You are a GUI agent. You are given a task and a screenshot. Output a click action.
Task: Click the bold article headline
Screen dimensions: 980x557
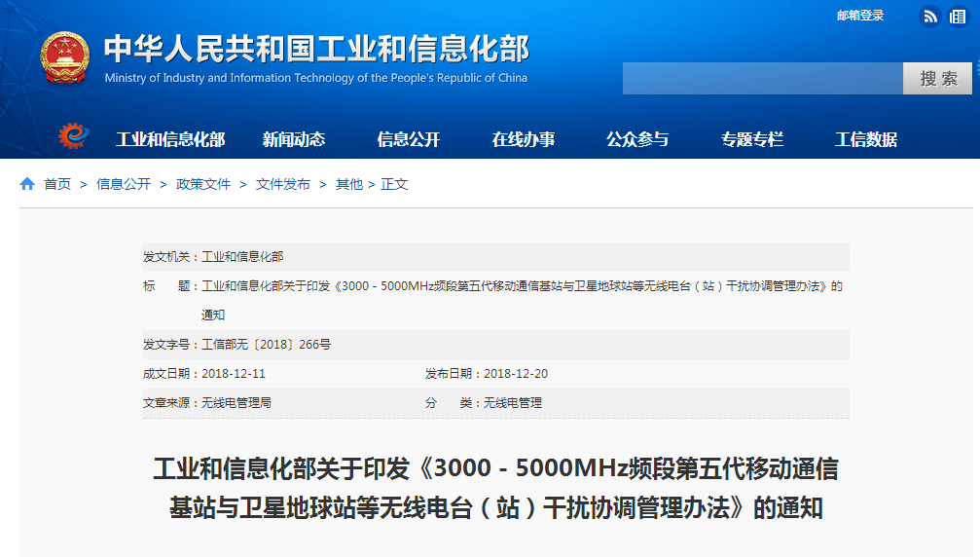click(495, 488)
